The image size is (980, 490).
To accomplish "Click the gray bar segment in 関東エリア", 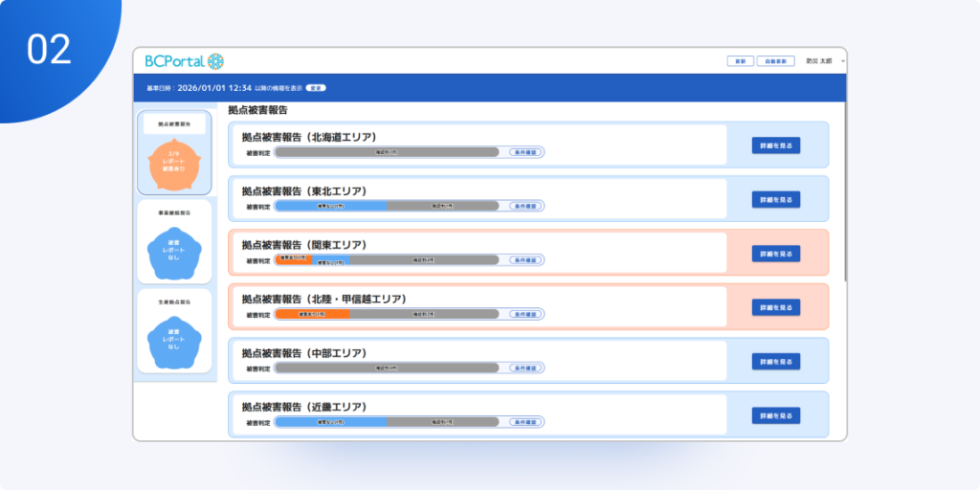I will tap(424, 260).
